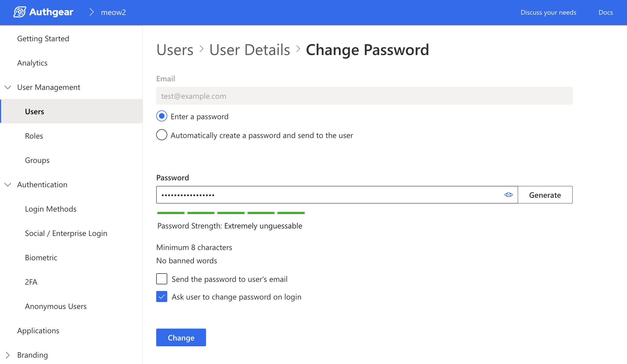Expand the Branding section

[x=8, y=355]
